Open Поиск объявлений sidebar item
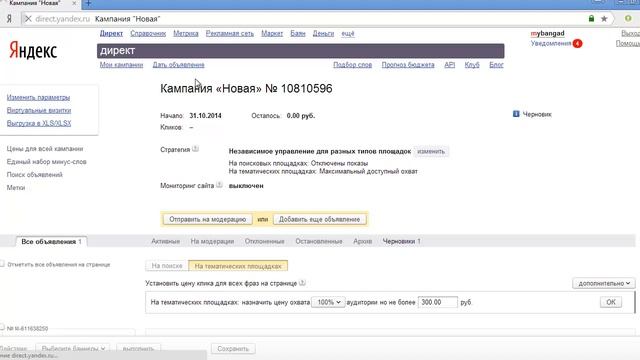Screen dimensions: 640x360 tap(35, 175)
